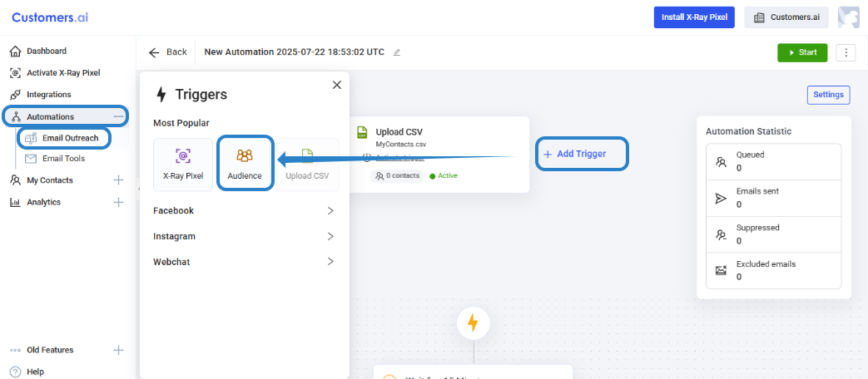868x379 pixels.
Task: Click the automation name title
Action: click(294, 52)
